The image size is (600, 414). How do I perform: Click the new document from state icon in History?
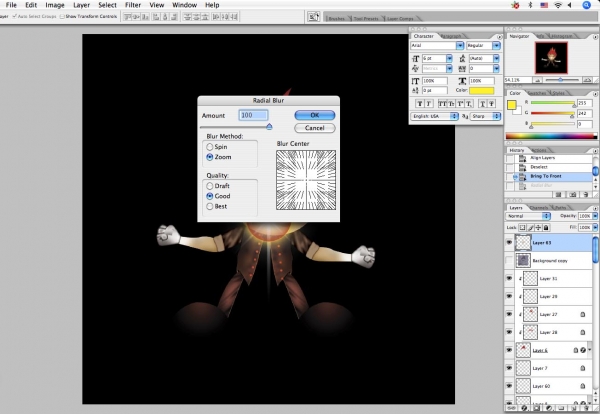tap(558, 194)
